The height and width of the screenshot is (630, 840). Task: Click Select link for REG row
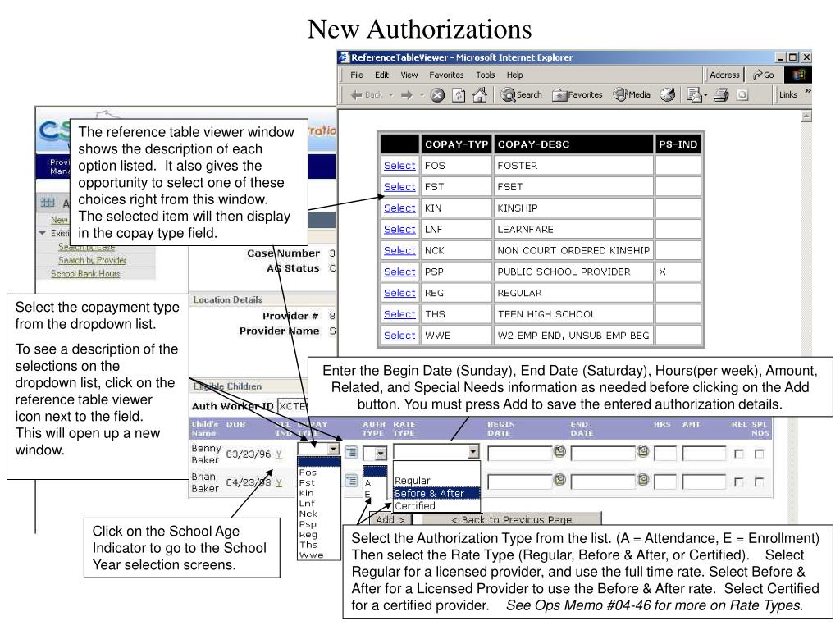coord(399,293)
